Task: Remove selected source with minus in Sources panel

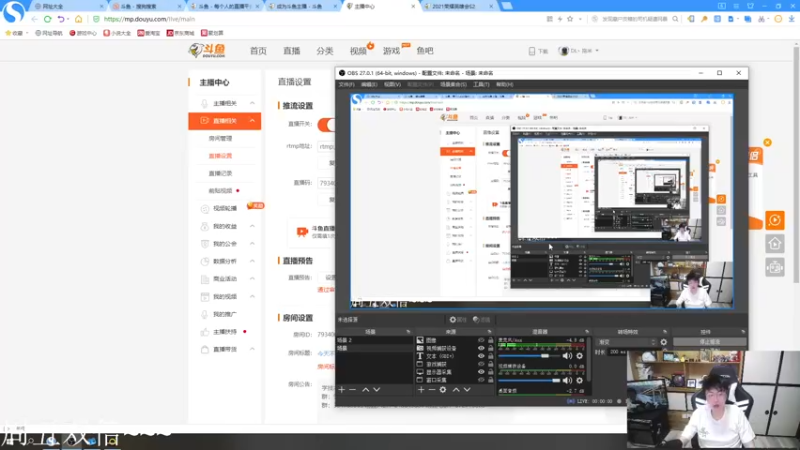Action: 432,390
